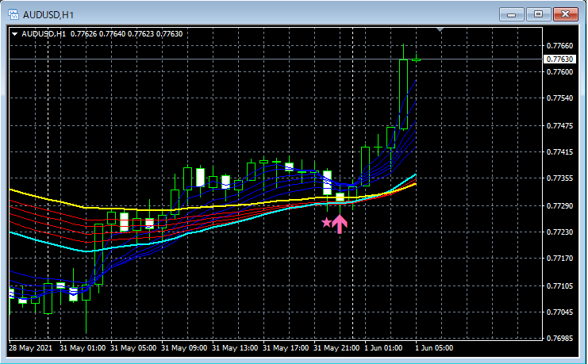Click price scale value 0.77660
Viewport: 588px width, 364px height.
pyautogui.click(x=559, y=46)
